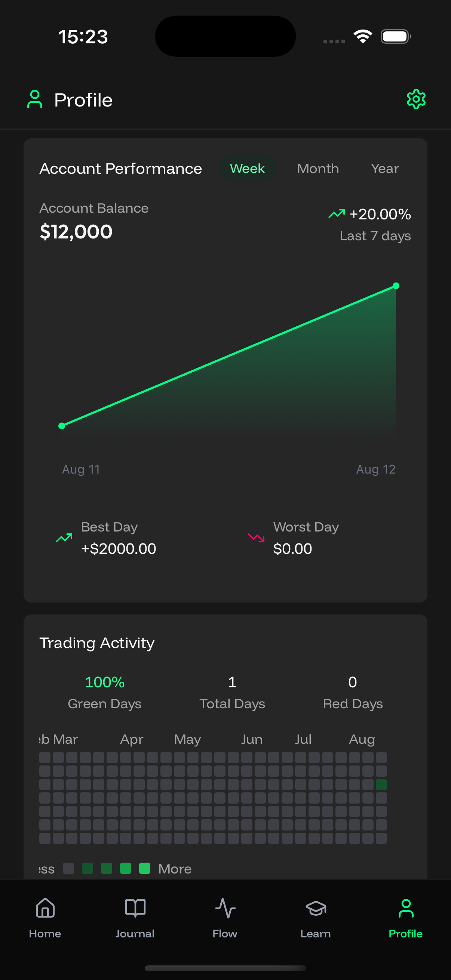451x980 pixels.
Task: Open settings via the gear icon
Action: click(416, 100)
